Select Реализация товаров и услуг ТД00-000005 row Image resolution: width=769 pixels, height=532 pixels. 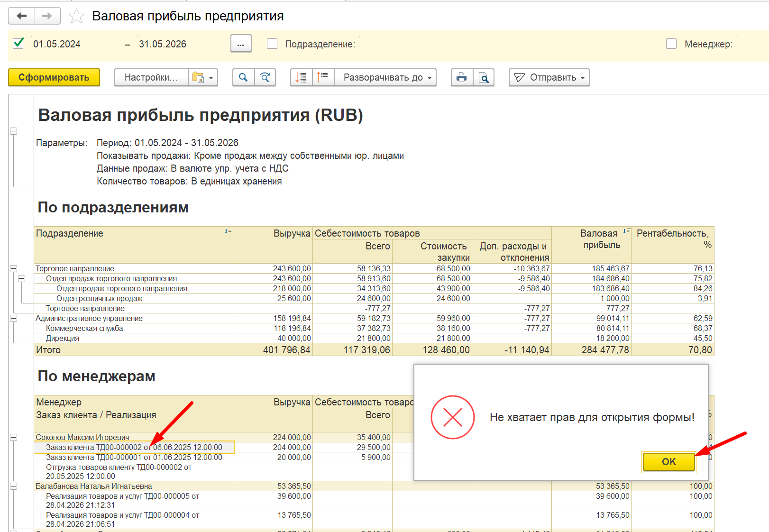click(134, 501)
